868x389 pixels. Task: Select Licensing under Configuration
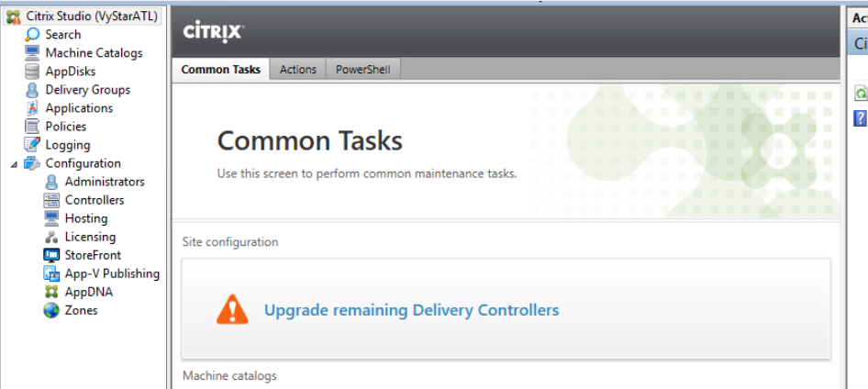pos(90,237)
